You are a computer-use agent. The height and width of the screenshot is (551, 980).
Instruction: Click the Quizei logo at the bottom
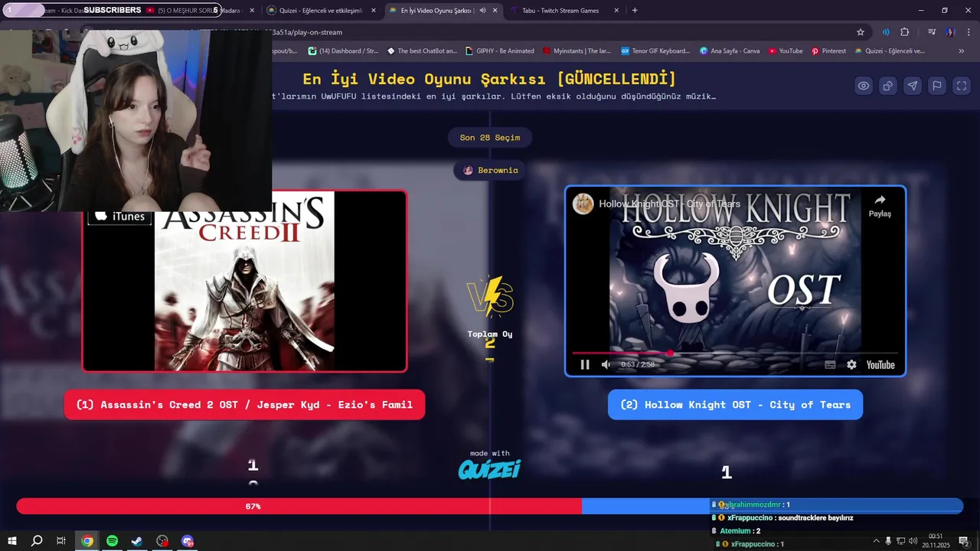489,468
